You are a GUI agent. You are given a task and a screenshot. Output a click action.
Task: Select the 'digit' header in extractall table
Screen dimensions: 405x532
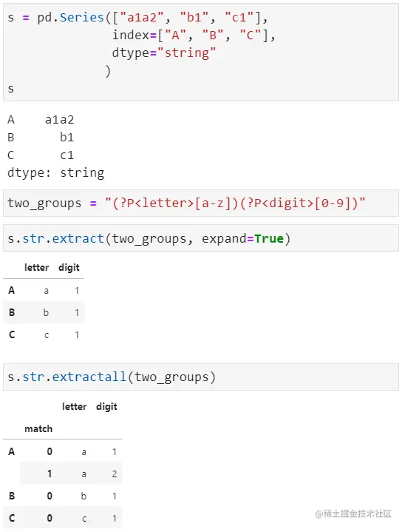[106, 406]
